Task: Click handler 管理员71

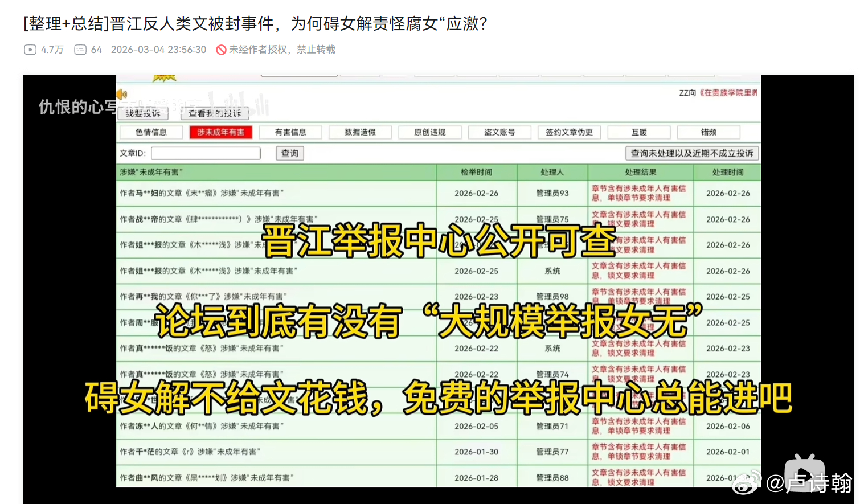Action: [552, 426]
